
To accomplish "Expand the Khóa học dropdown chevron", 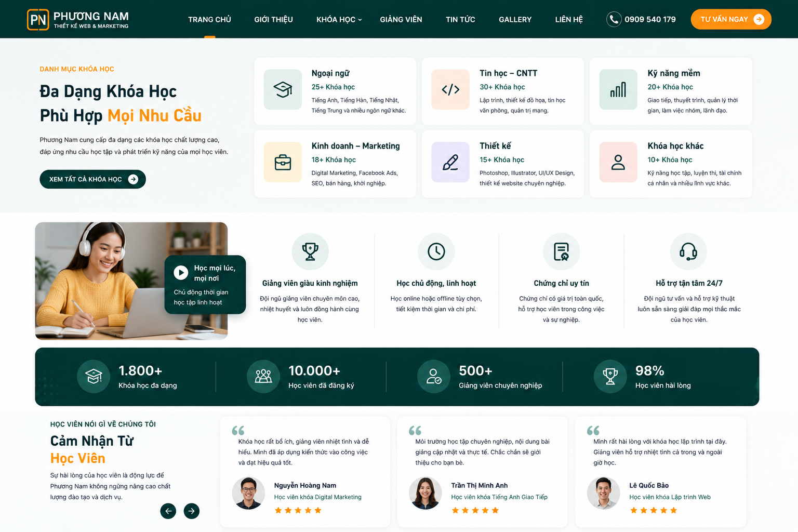I will pos(360,20).
